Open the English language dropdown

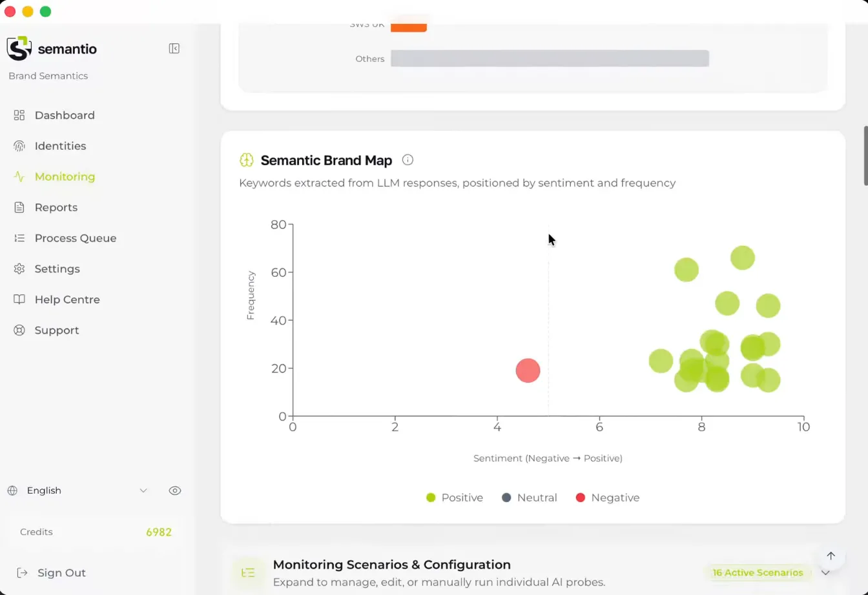(x=77, y=490)
